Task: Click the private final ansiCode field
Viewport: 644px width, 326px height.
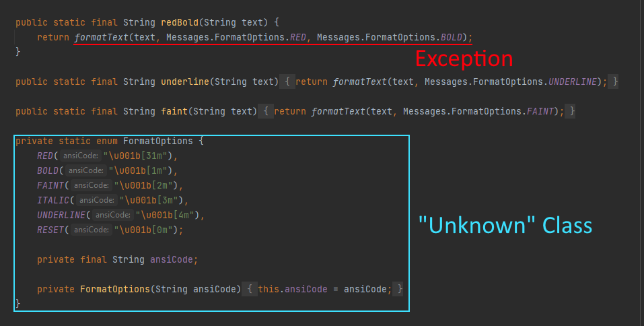Action: tap(172, 259)
